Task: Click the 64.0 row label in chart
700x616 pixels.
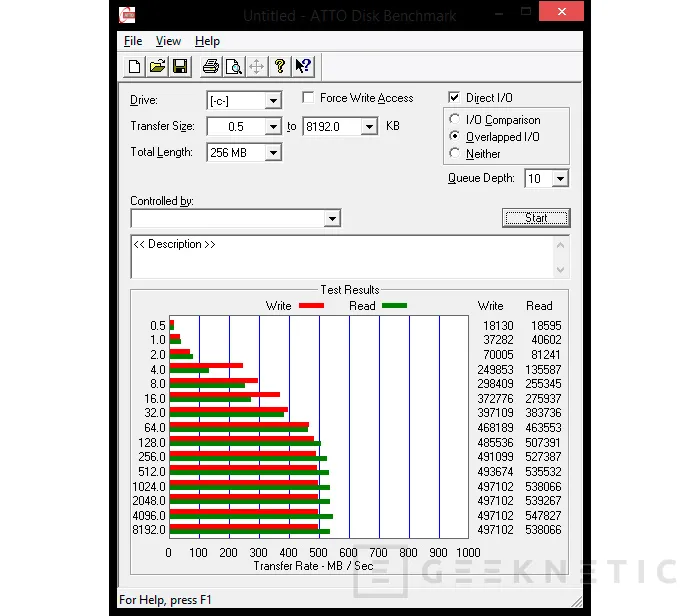Action: 154,428
